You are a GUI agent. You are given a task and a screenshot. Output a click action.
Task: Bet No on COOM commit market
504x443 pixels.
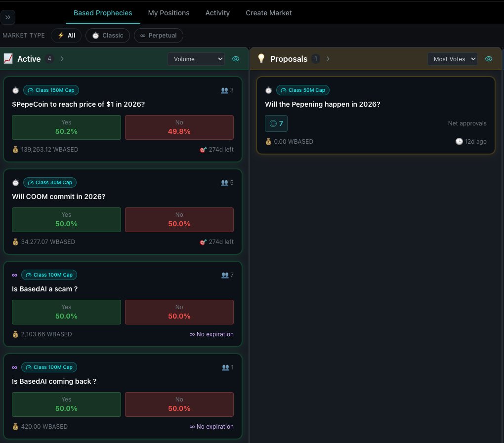coord(179,220)
